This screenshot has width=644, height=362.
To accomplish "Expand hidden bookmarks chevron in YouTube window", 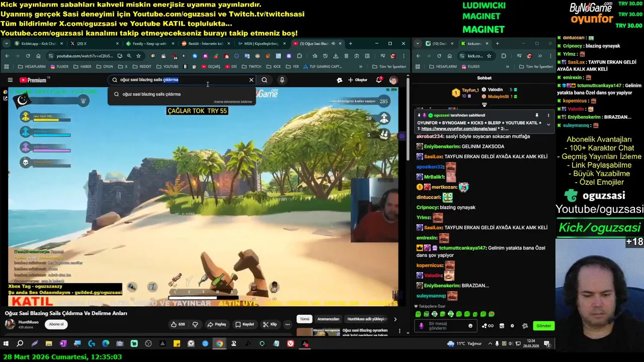I will coord(361,66).
